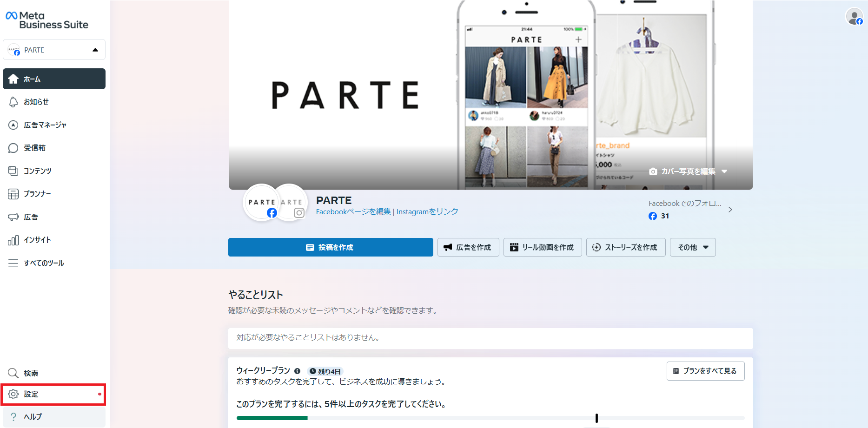Open 受信箱 inbox
Screen dimensions: 868x428
pos(54,148)
